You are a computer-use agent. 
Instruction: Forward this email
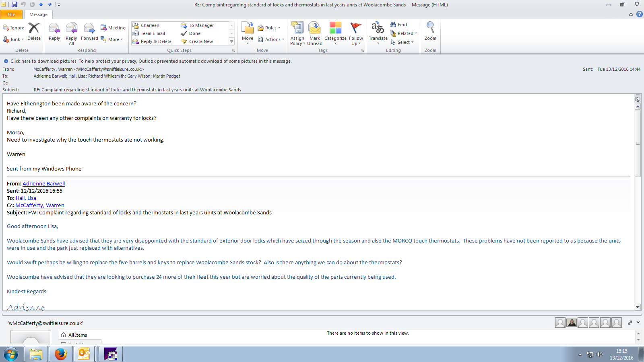click(x=89, y=32)
